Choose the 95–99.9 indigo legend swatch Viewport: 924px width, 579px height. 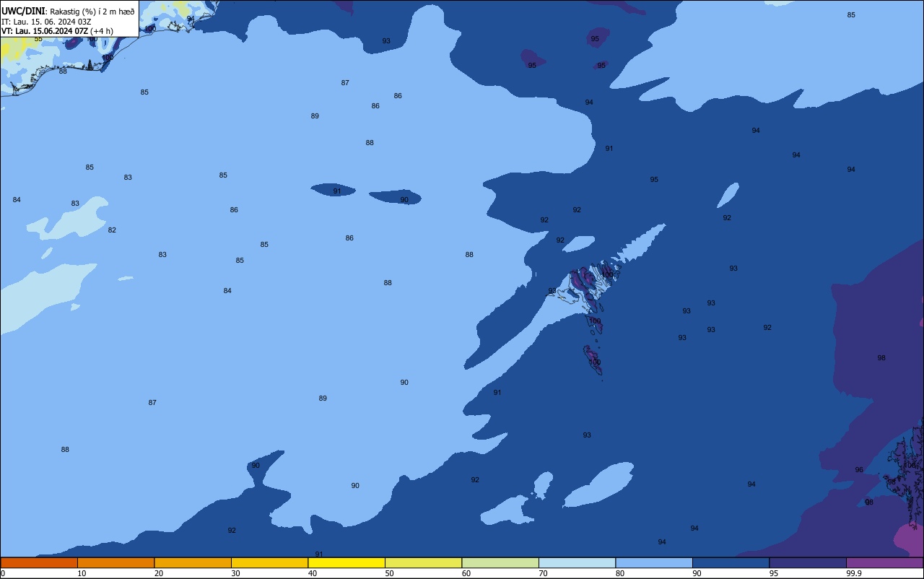808,562
